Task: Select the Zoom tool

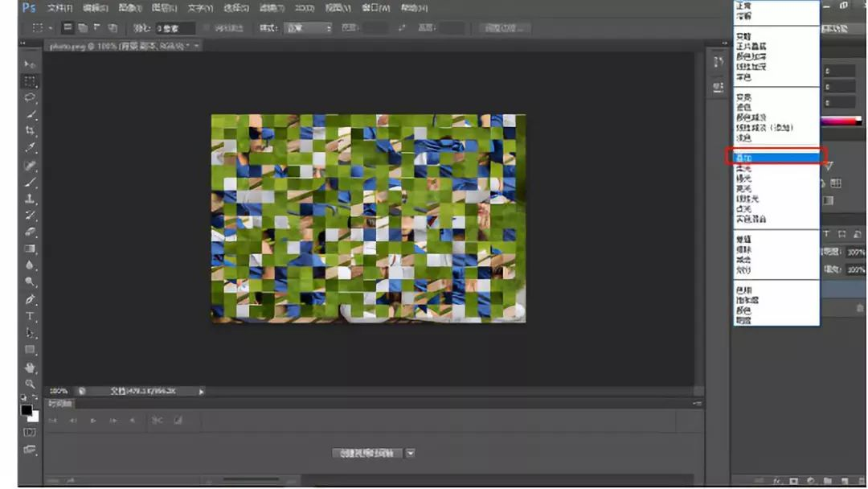Action: pyautogui.click(x=30, y=384)
